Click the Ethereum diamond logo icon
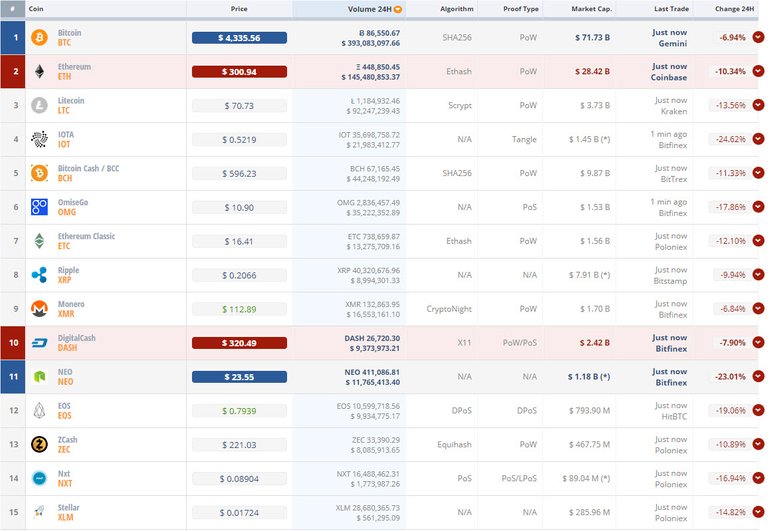768x531 pixels. (39, 72)
